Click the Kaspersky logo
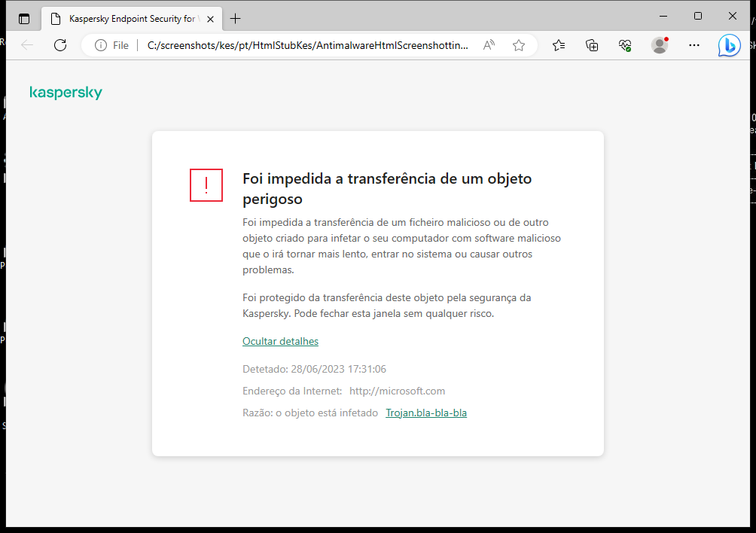The height and width of the screenshot is (533, 756). 66,92
